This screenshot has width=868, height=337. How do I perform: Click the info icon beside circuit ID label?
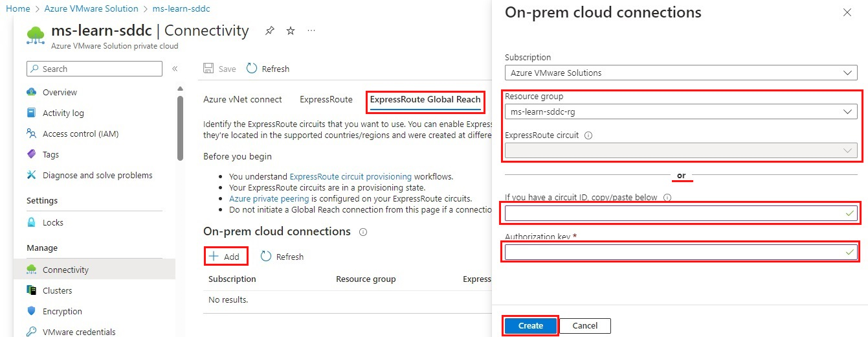coord(667,198)
